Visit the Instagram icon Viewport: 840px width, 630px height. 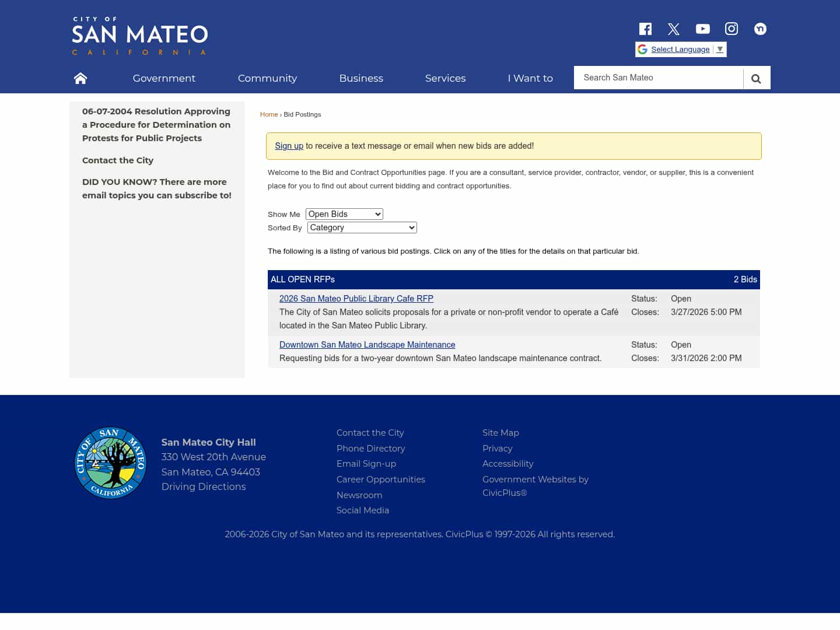pos(731,29)
